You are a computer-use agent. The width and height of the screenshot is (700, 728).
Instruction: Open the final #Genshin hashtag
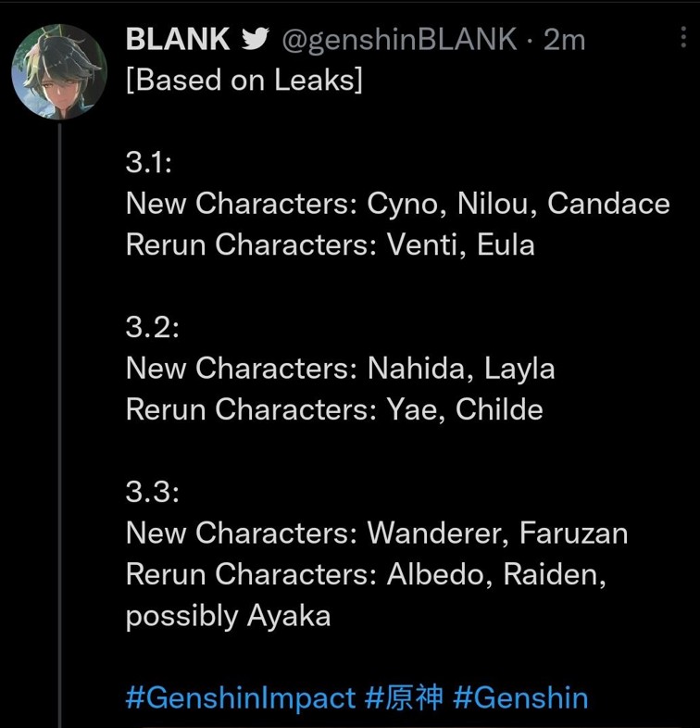tap(520, 697)
